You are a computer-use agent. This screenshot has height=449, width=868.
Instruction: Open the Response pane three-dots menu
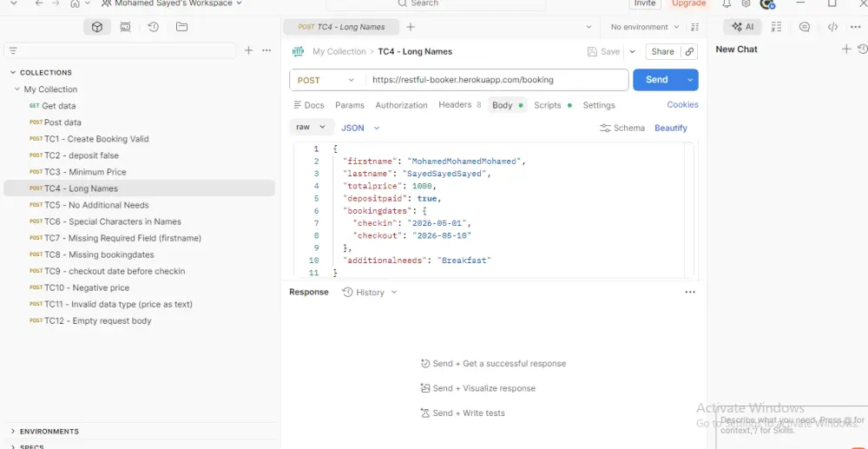coord(690,292)
